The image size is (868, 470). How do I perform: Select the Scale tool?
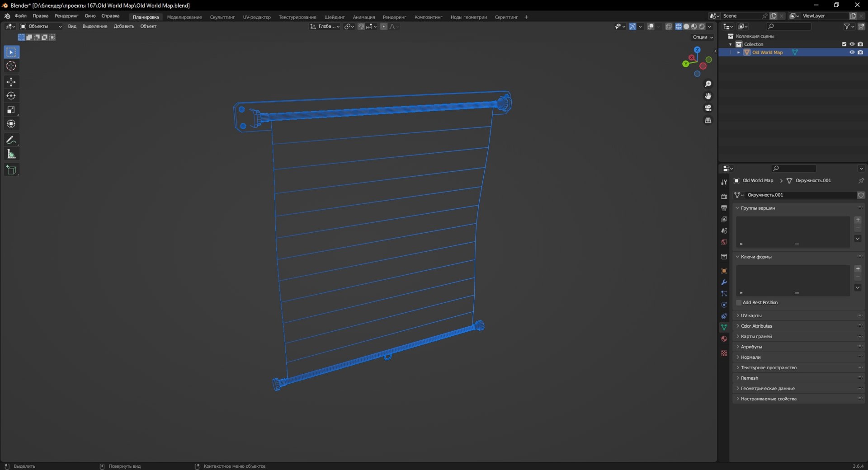pyautogui.click(x=11, y=110)
